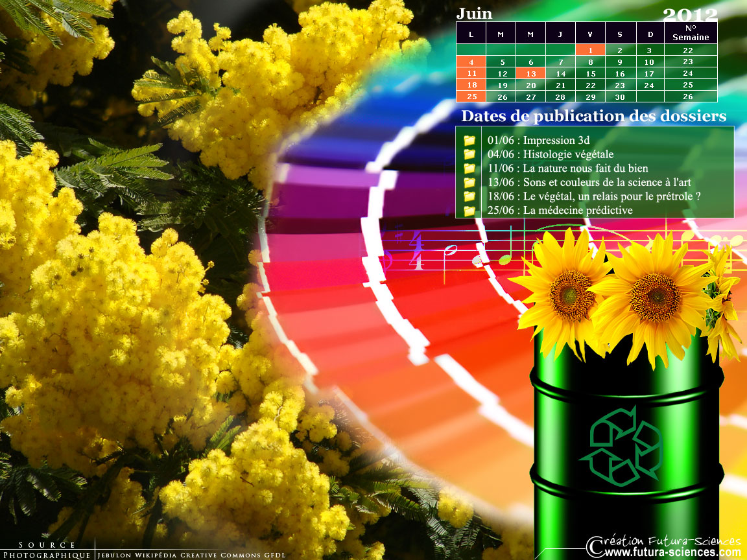Screen dimensions: 747x560
Task: Select June 30 in the calendar grid
Action: click(x=620, y=97)
